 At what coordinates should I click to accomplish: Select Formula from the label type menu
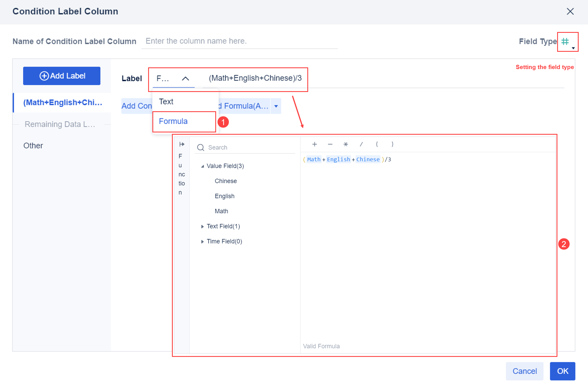173,121
